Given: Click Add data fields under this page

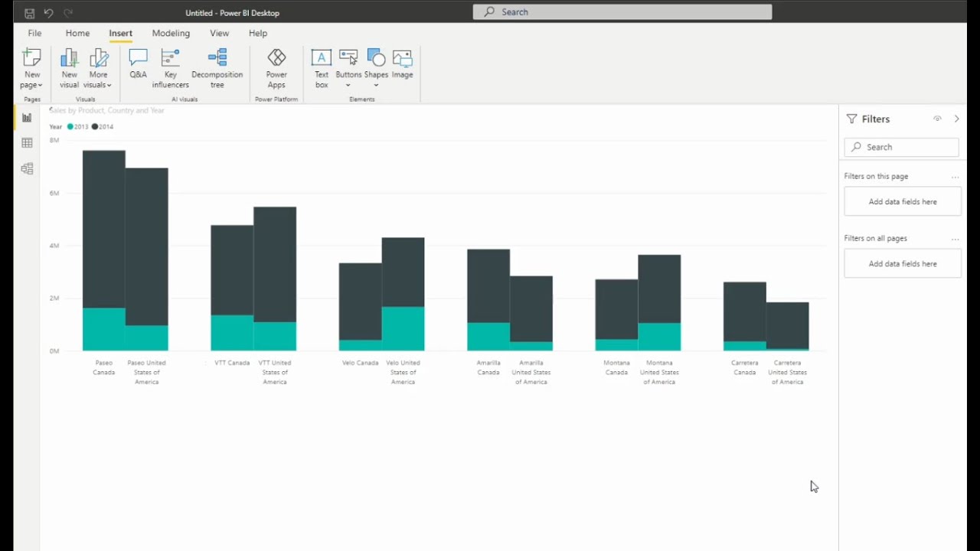Looking at the screenshot, I should point(903,202).
